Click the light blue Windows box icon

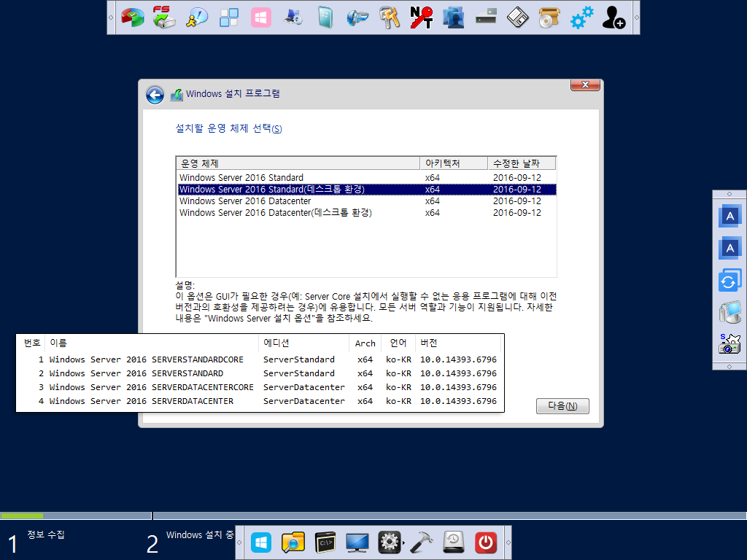[x=325, y=17]
